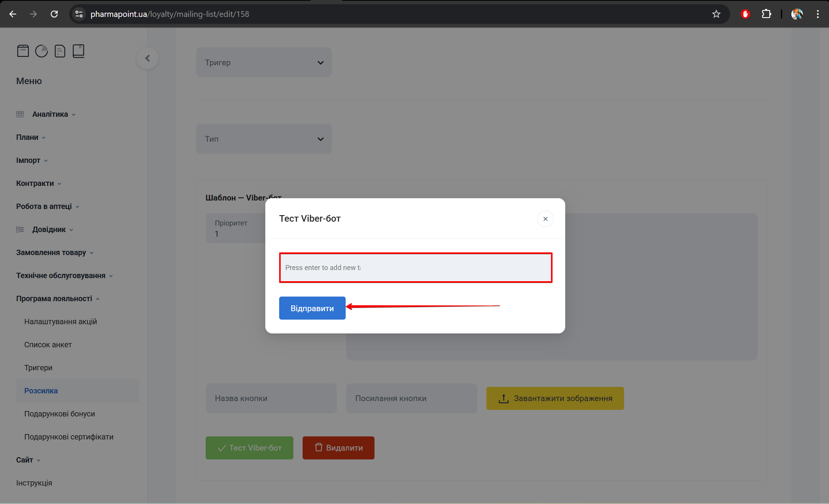Click the Назва кнопки input field
The height and width of the screenshot is (504, 829).
point(271,398)
